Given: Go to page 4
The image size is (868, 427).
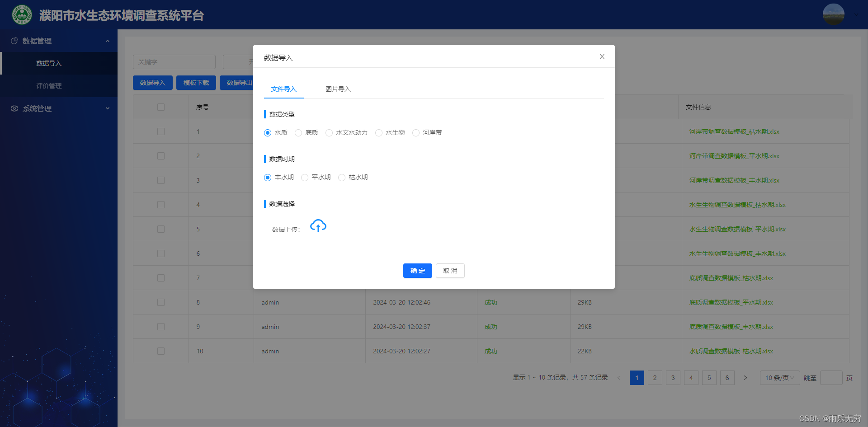Looking at the screenshot, I should pos(691,378).
